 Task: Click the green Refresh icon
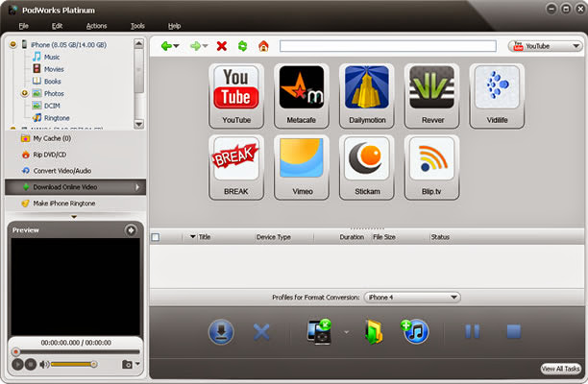click(242, 45)
